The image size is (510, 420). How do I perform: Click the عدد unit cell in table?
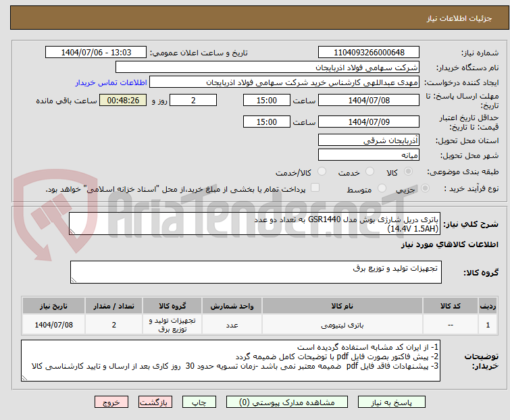(232, 324)
